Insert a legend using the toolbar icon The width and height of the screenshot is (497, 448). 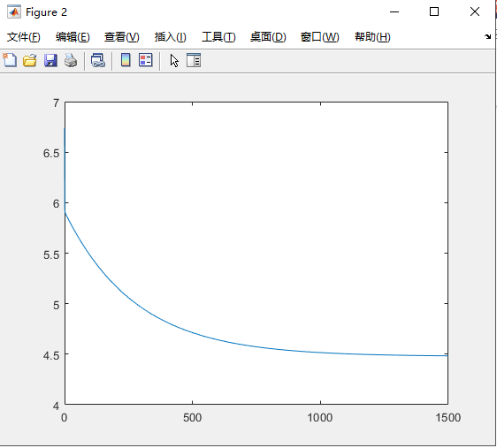146,60
